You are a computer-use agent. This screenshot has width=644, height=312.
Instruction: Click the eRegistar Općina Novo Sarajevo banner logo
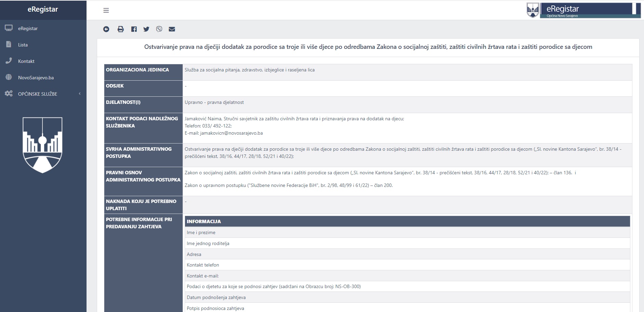click(583, 10)
